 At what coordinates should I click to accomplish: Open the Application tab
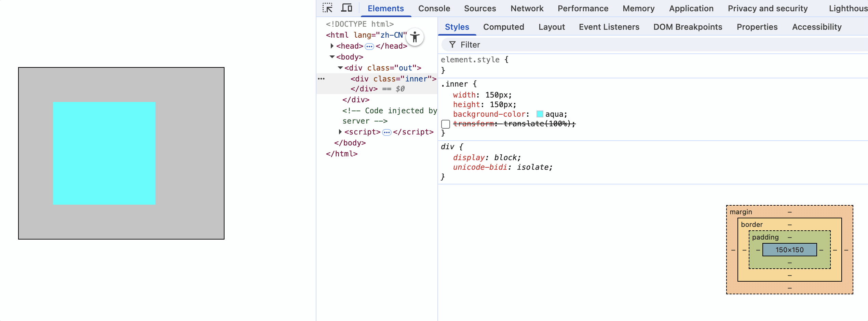(691, 9)
